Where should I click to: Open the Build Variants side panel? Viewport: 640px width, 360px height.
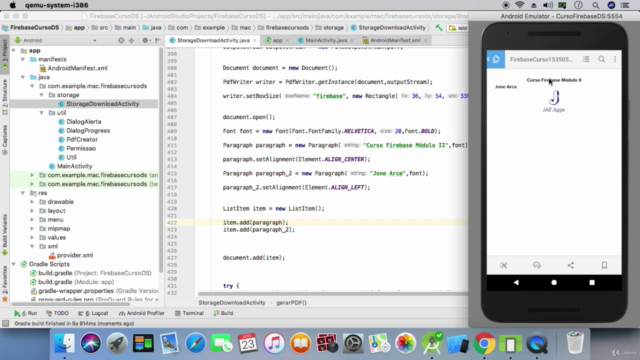point(4,235)
